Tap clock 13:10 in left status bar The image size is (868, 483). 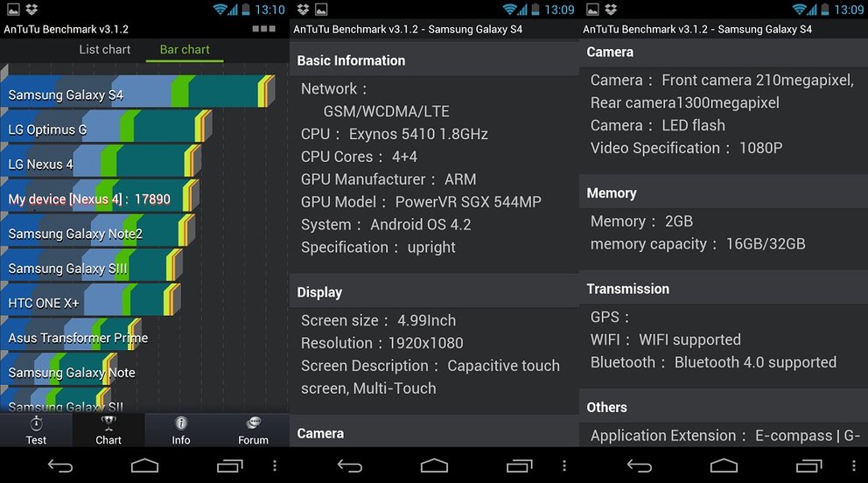(269, 10)
